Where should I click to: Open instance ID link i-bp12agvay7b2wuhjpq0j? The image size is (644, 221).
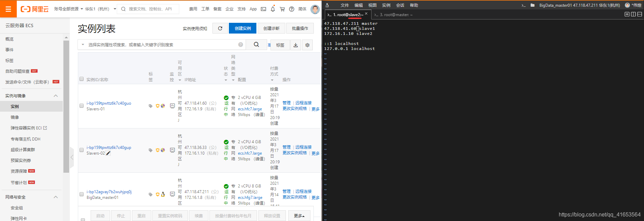109,192
